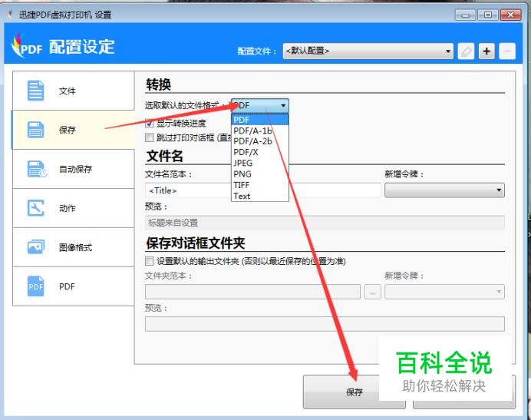The image size is (531, 420).
Task: Choose PDF in the format list
Action: (x=259, y=120)
